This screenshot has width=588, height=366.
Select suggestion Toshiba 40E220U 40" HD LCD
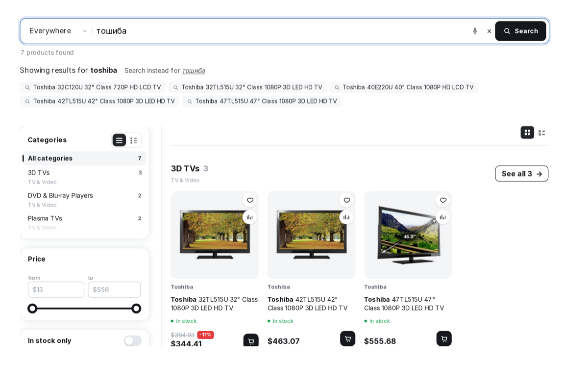[404, 87]
